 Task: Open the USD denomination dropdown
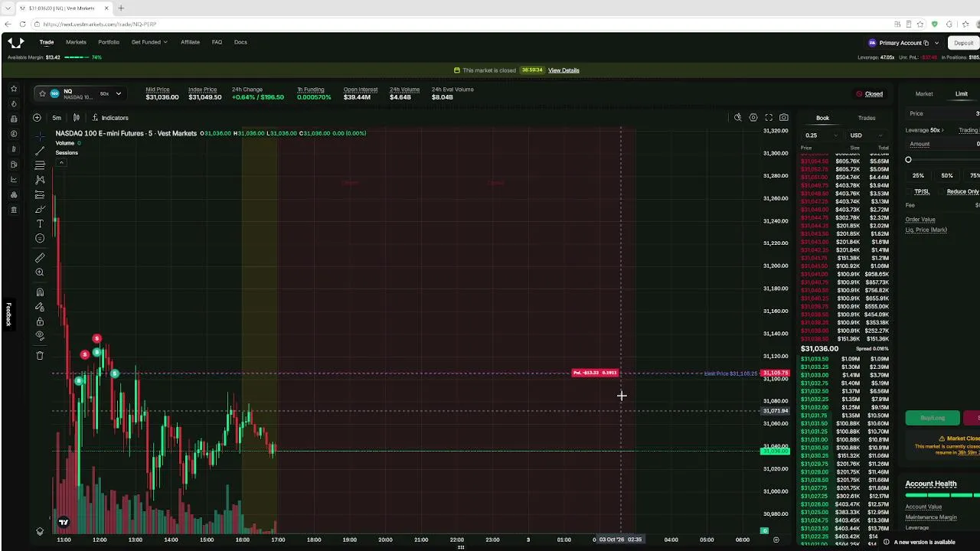pyautogui.click(x=866, y=135)
